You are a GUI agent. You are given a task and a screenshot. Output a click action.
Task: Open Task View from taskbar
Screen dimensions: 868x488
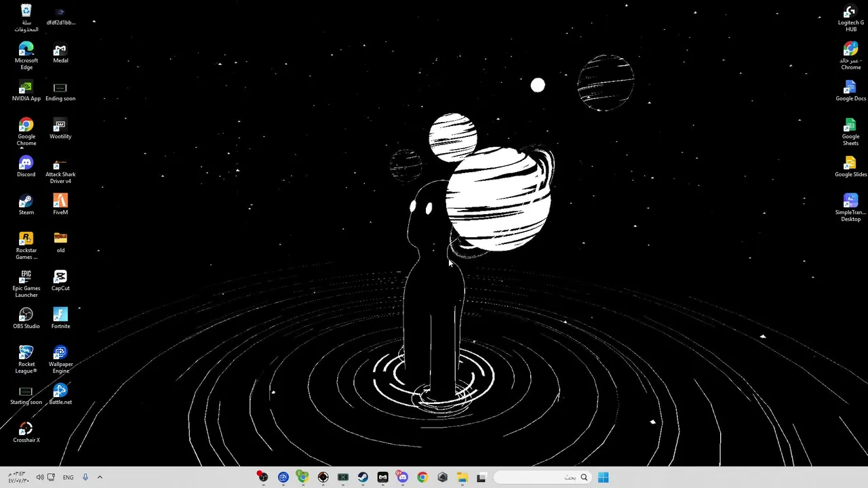tap(481, 477)
